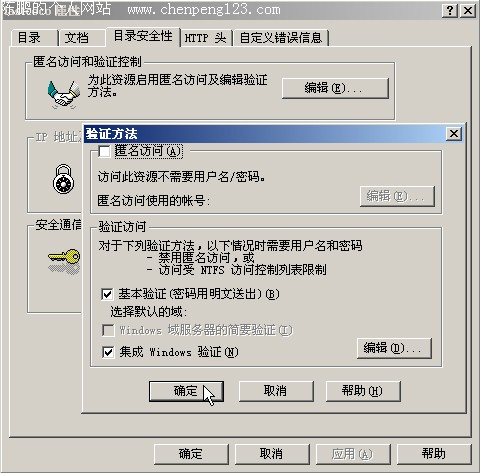Click the handshake icon for anonymous access
The height and width of the screenshot is (473, 480).
(63, 94)
